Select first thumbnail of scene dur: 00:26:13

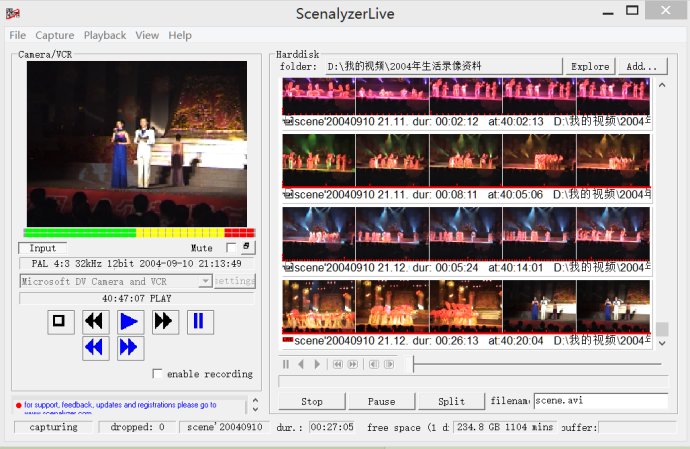point(319,306)
